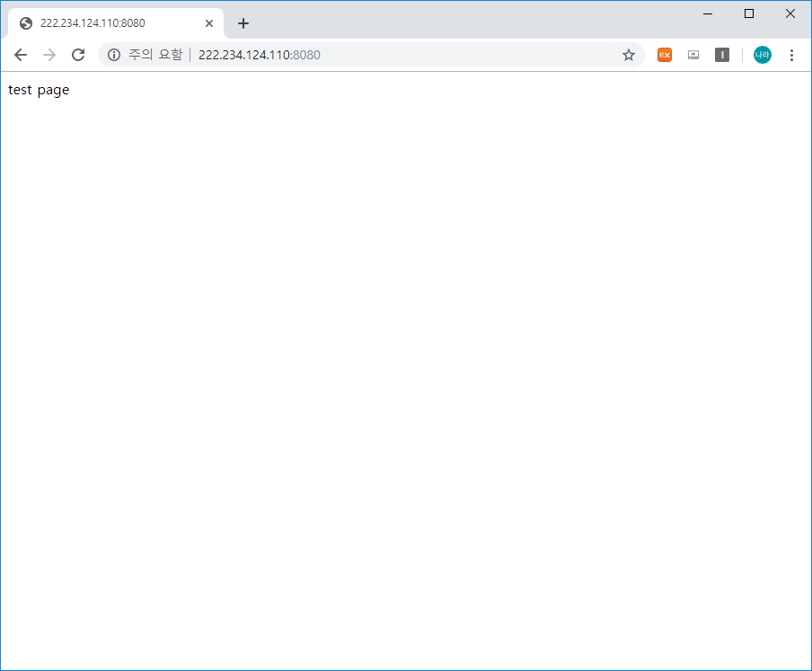Open the dark gray 'I' extension icon
The width and height of the screenshot is (812, 671).
722,55
